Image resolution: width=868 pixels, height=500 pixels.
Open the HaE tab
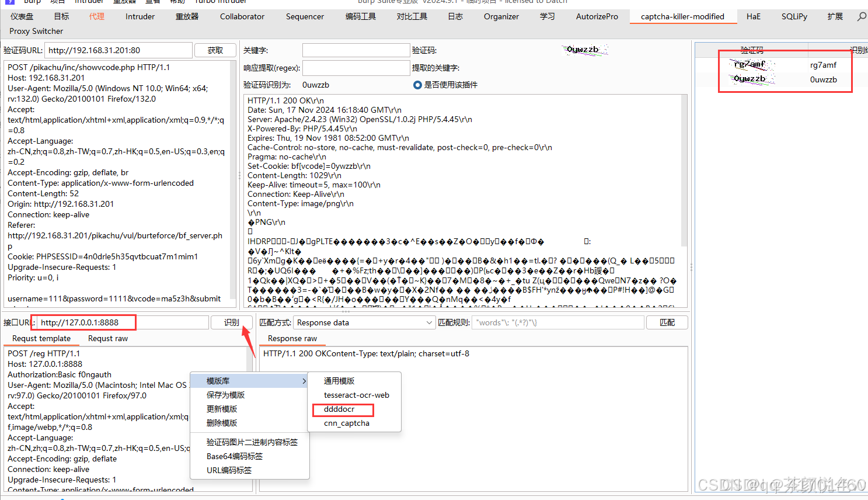coord(754,16)
